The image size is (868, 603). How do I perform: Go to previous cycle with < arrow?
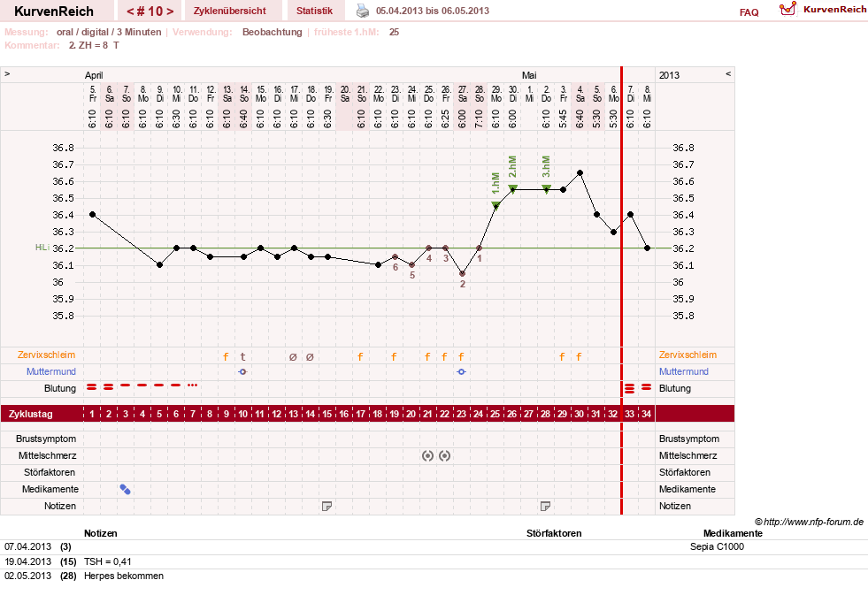pyautogui.click(x=130, y=11)
